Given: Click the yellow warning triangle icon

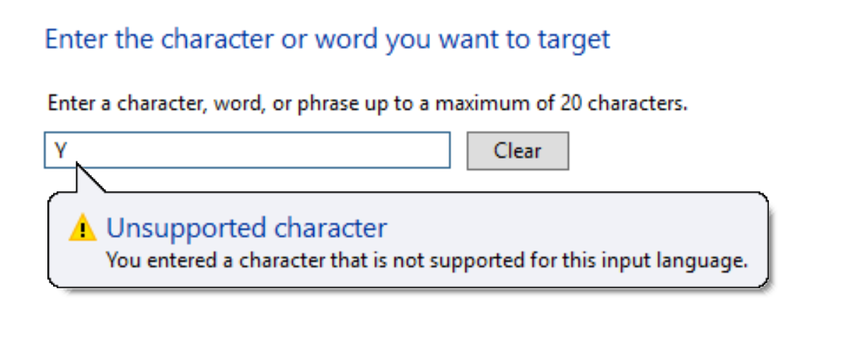Looking at the screenshot, I should pyautogui.click(x=83, y=229).
